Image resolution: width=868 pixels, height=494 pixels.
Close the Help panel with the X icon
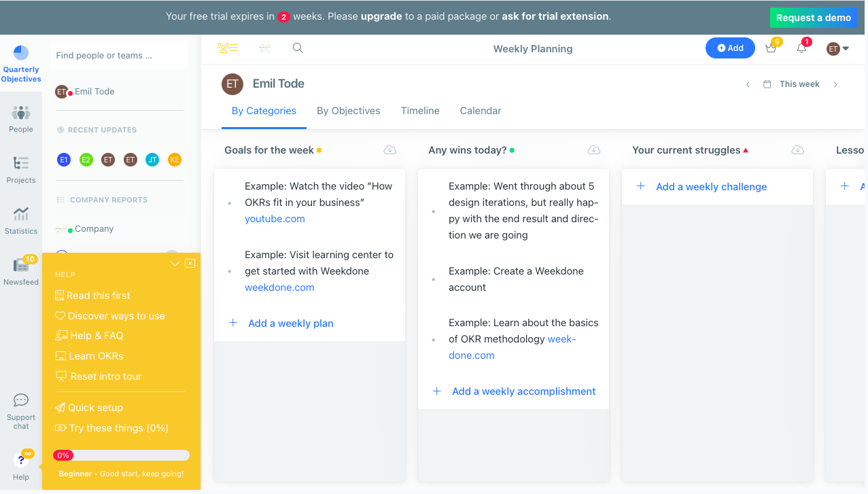coord(190,263)
